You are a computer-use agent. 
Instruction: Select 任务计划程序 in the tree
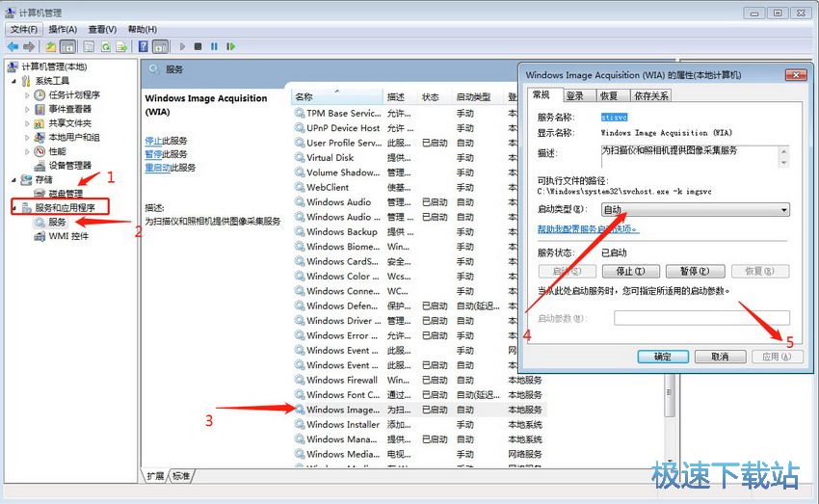[x=73, y=95]
